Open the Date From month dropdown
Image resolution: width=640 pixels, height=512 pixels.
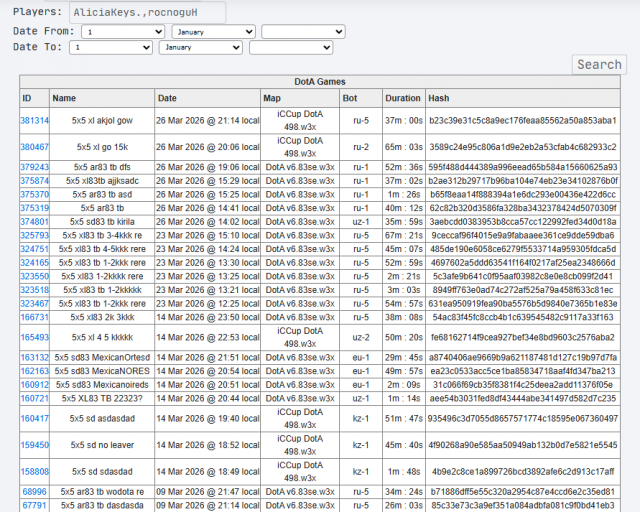coord(213,32)
